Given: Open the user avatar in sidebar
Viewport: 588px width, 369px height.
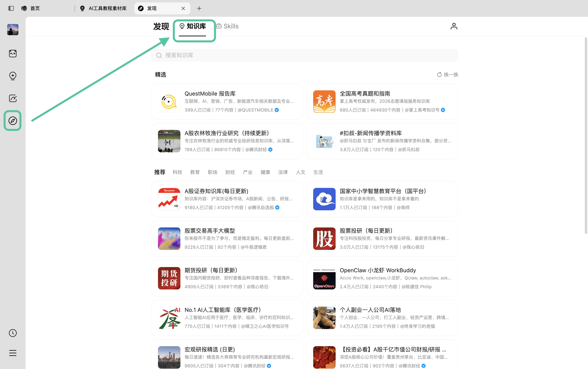Looking at the screenshot, I should point(13,30).
